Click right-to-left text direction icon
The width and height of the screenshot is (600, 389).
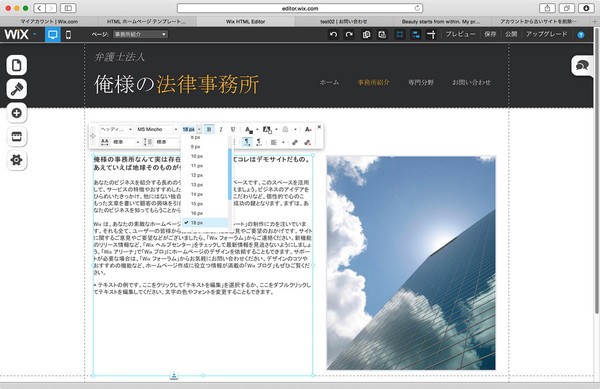[259, 142]
